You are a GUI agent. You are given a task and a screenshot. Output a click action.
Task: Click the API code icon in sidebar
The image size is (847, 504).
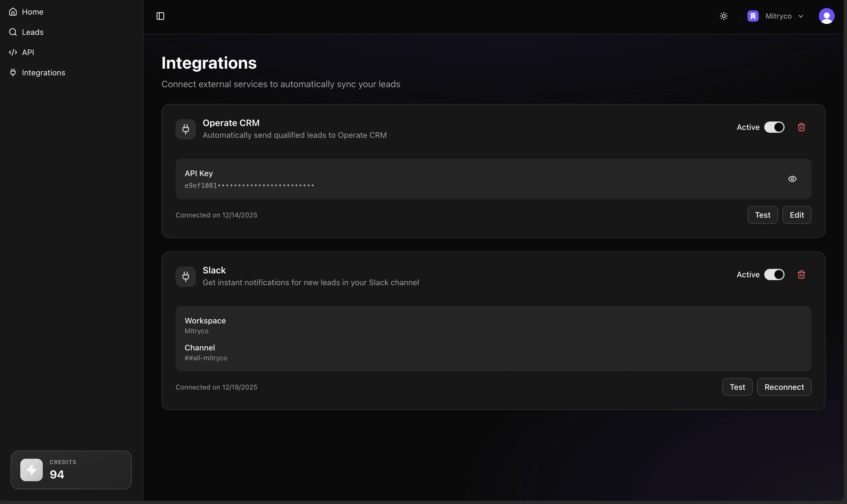(13, 52)
